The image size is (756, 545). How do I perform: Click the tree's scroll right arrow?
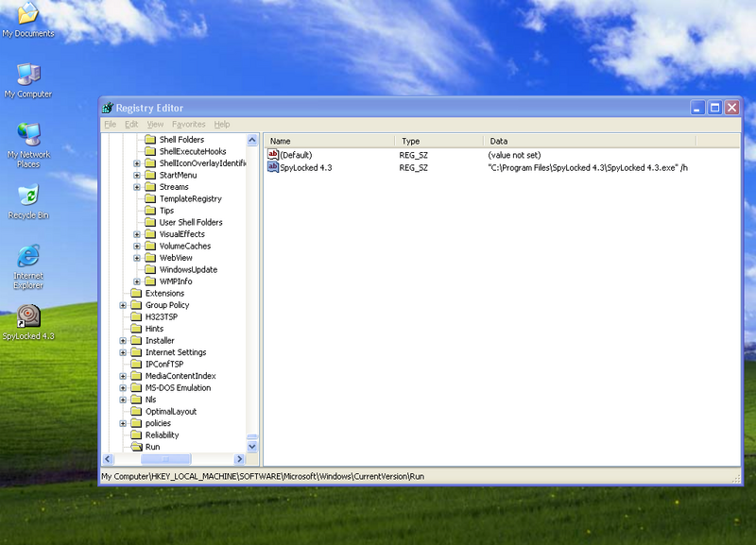point(240,459)
